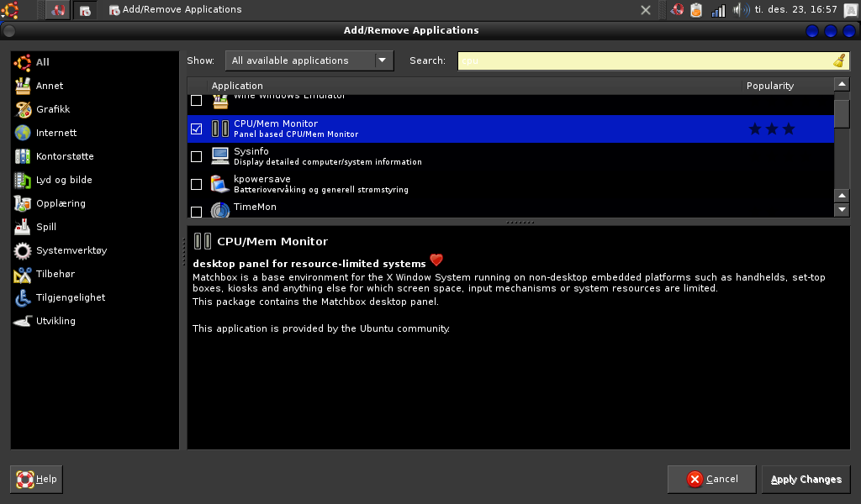Viewport: 861px width, 504px height.
Task: Check the TimeMon checkbox
Action: tap(196, 212)
